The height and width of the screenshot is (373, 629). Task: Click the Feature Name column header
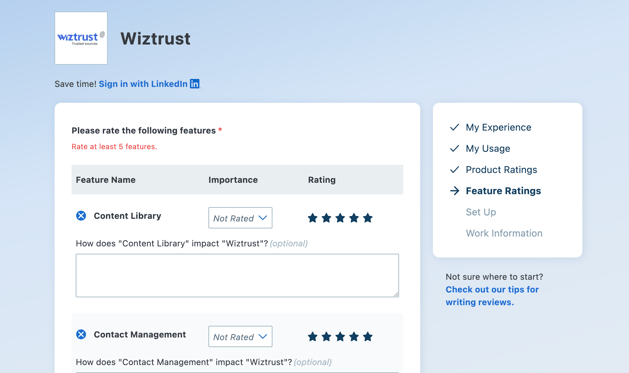pyautogui.click(x=106, y=180)
